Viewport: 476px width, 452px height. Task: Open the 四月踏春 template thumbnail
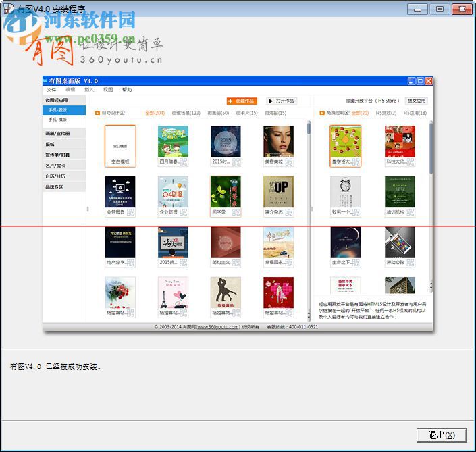173,142
